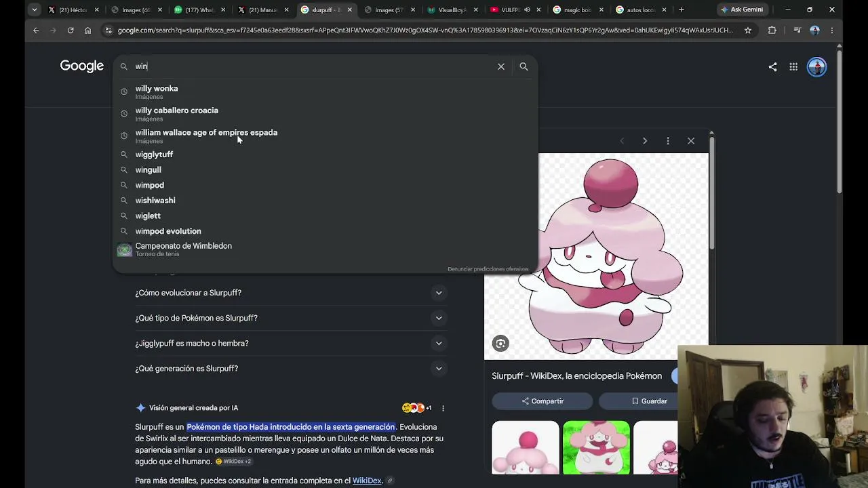
Task: Select 'willy caballero croacia' suggestion
Action: tap(325, 114)
